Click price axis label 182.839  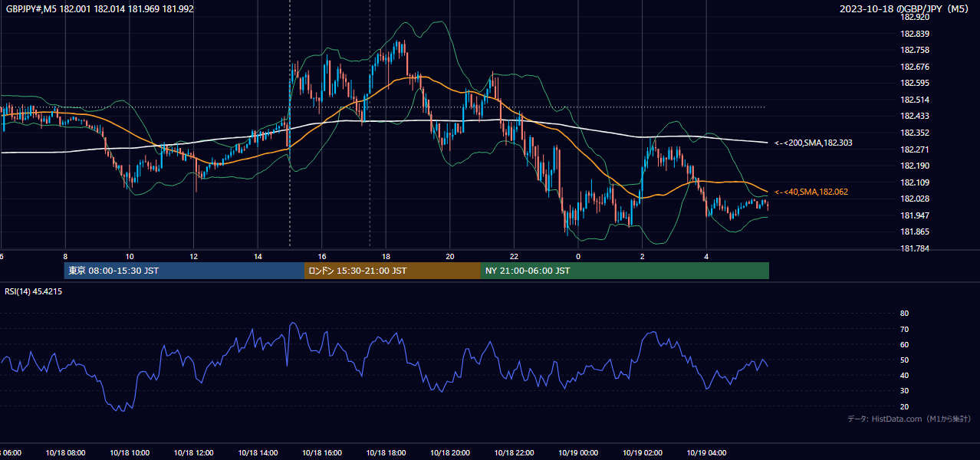pos(914,34)
